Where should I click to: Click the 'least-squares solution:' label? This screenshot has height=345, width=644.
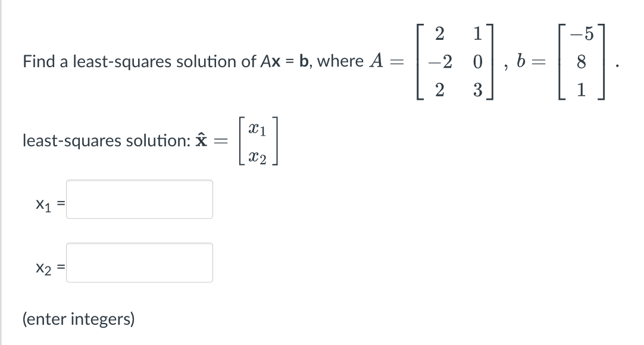(x=107, y=141)
